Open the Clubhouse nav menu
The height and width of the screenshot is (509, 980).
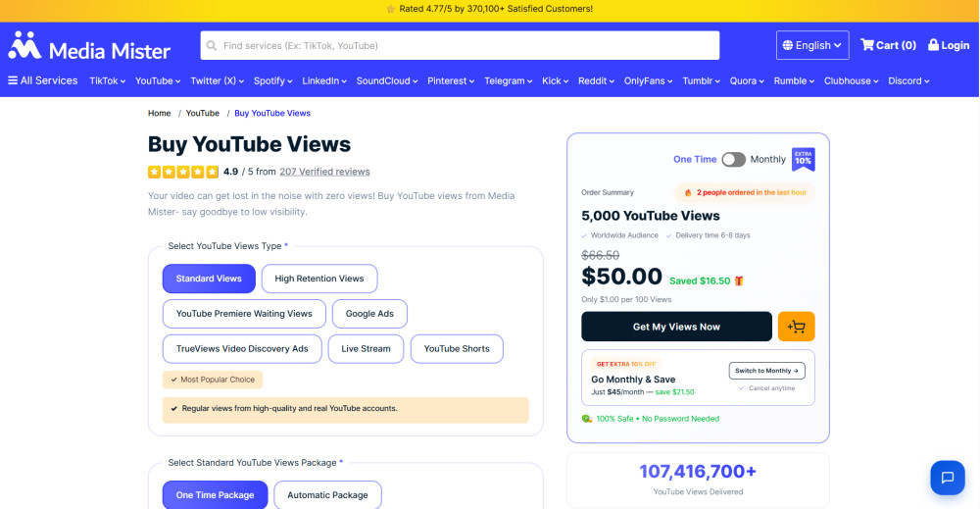[852, 80]
